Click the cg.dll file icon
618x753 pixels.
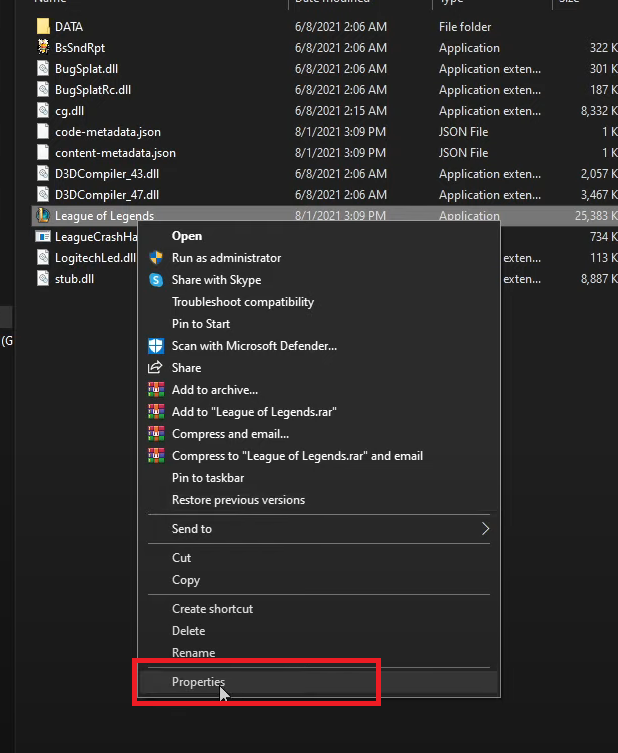tap(43, 110)
